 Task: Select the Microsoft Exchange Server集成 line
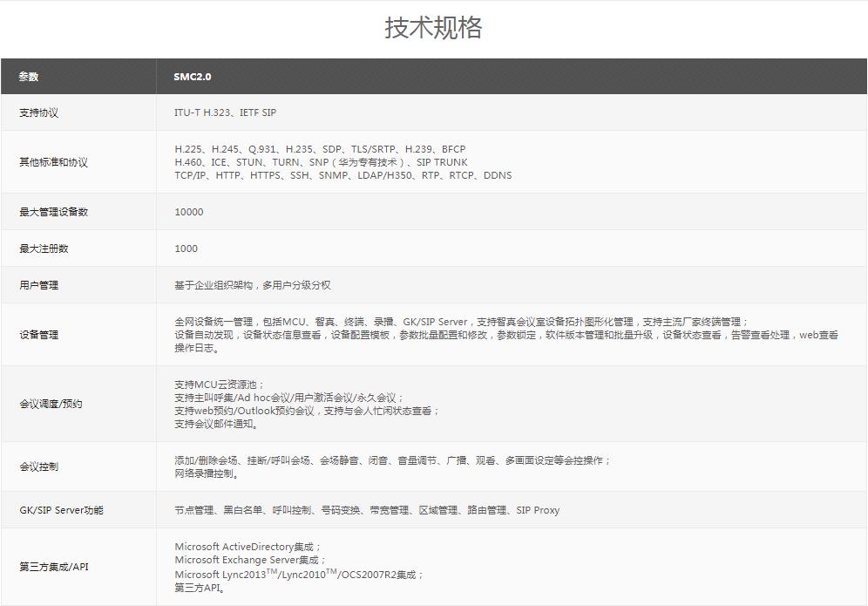pyautogui.click(x=250, y=560)
